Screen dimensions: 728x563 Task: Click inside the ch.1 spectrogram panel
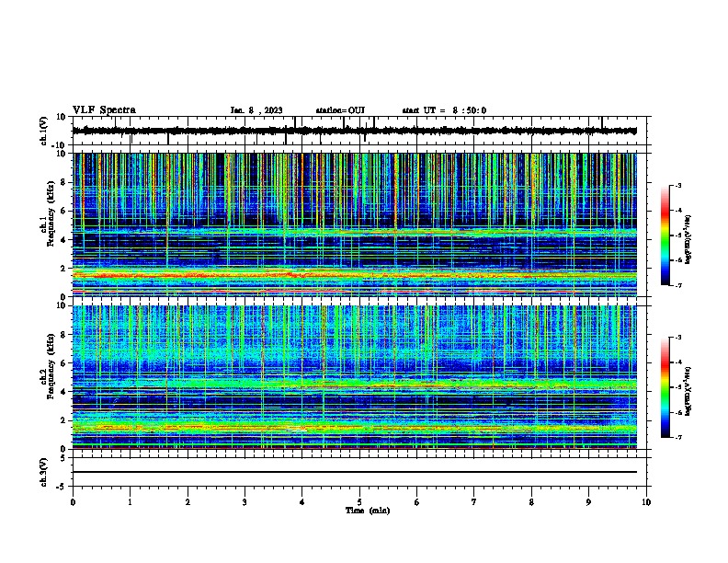coord(355,224)
